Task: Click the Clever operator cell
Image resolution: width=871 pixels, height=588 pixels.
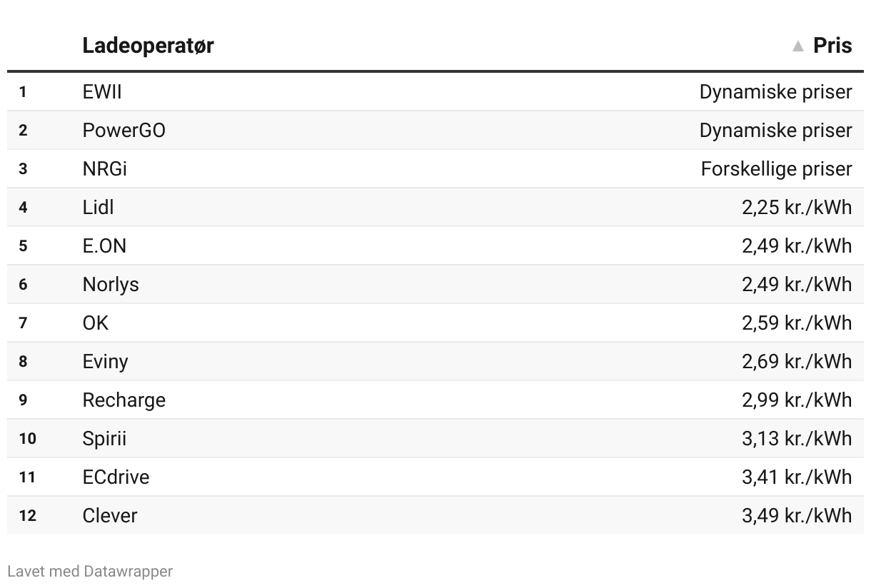Action: [x=110, y=516]
